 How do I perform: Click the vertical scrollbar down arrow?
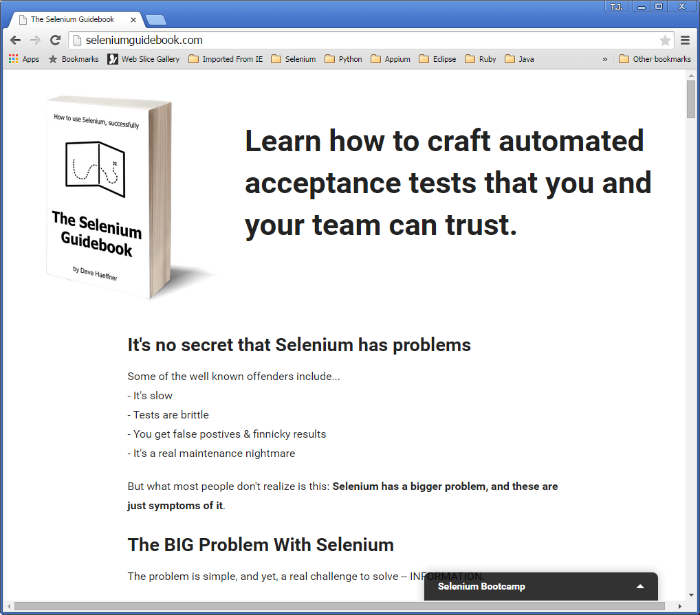point(691,595)
